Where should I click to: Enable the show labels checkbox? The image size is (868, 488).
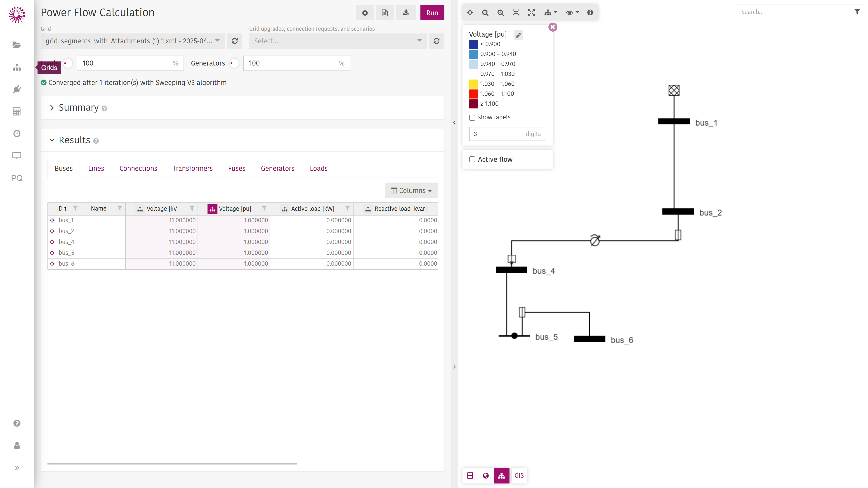click(x=472, y=117)
